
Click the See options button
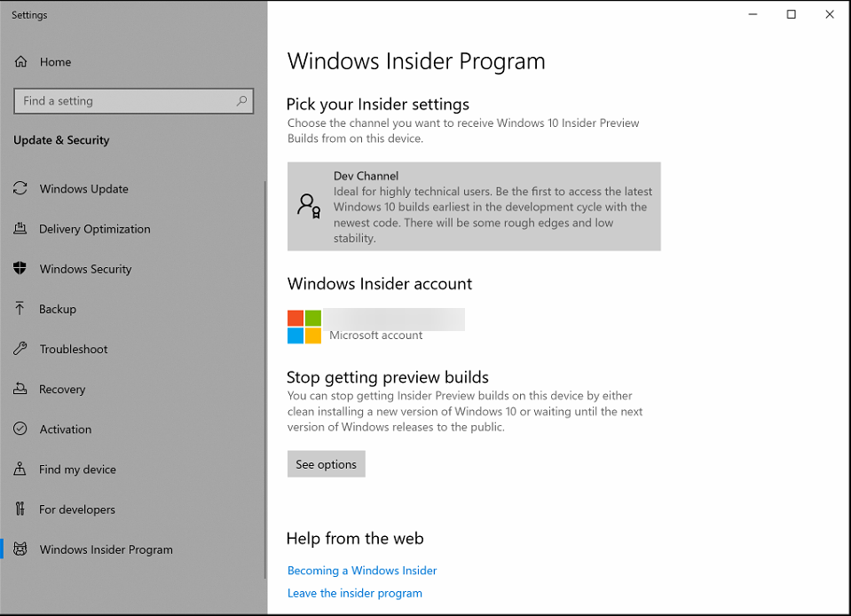point(327,464)
